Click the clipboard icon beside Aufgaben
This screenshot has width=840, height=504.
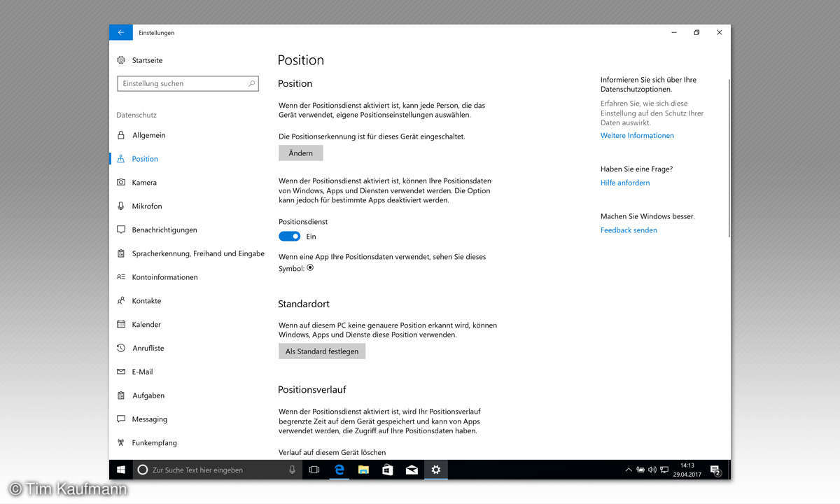121,395
